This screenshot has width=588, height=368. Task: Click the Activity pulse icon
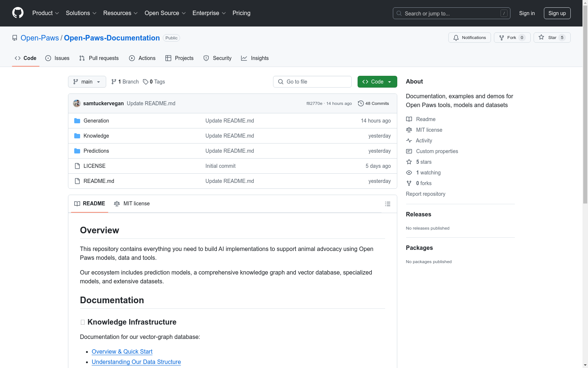click(x=409, y=141)
